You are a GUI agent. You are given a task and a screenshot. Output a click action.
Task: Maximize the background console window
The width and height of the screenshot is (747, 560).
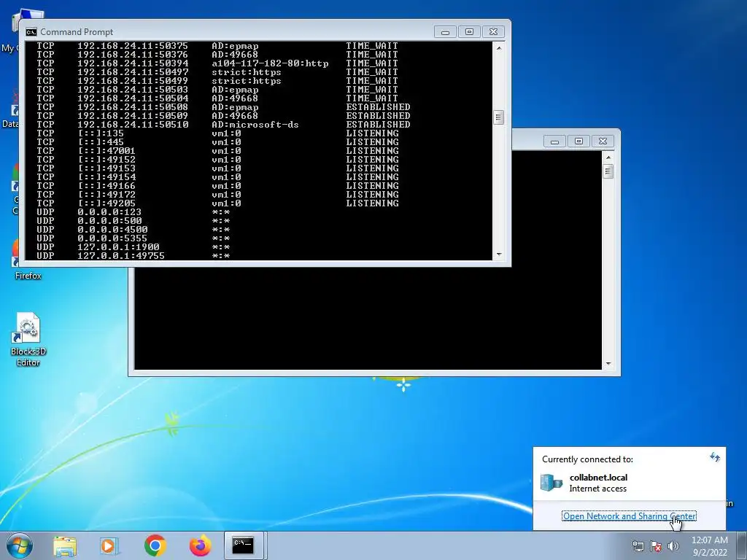tap(578, 141)
